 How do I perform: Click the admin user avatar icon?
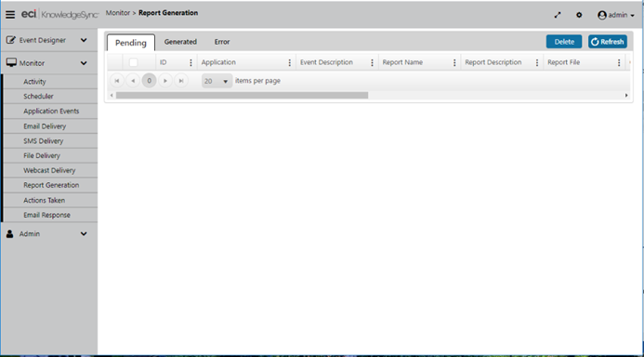click(602, 15)
